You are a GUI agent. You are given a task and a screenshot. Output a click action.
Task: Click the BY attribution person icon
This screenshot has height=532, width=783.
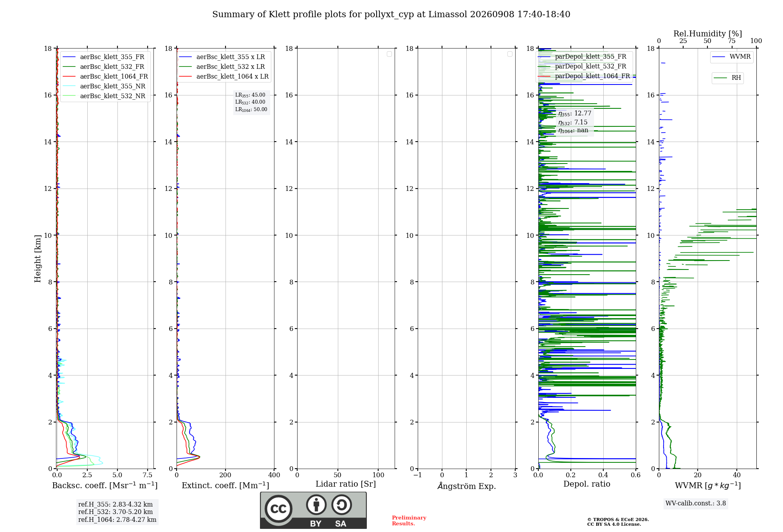click(316, 505)
